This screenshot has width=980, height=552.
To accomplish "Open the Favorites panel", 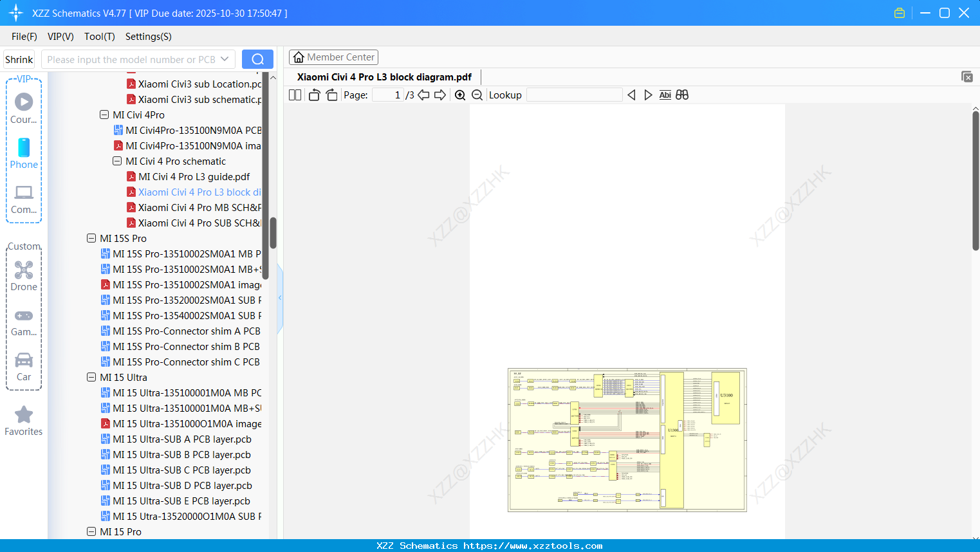I will (23, 421).
